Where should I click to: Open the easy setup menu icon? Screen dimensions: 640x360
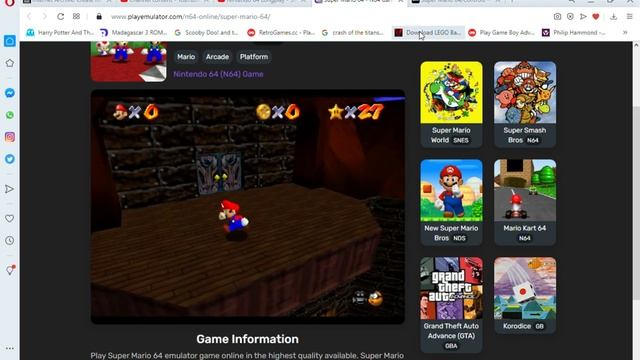tap(629, 16)
